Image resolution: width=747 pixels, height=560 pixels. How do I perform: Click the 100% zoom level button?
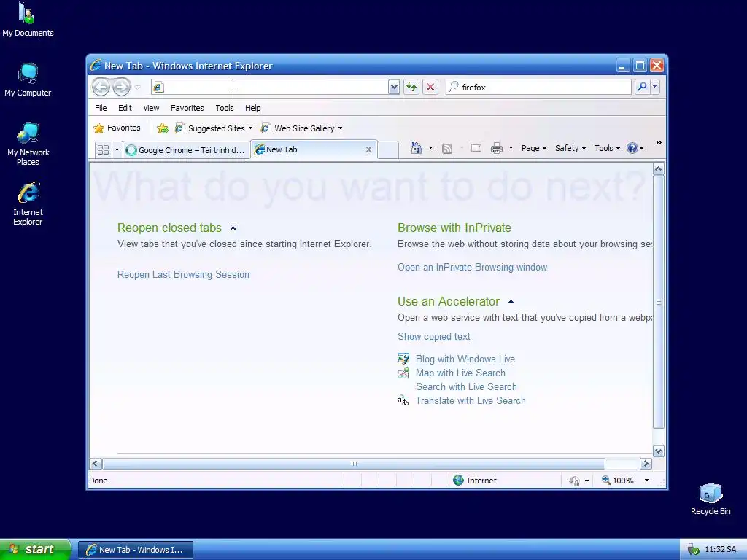[618, 481]
